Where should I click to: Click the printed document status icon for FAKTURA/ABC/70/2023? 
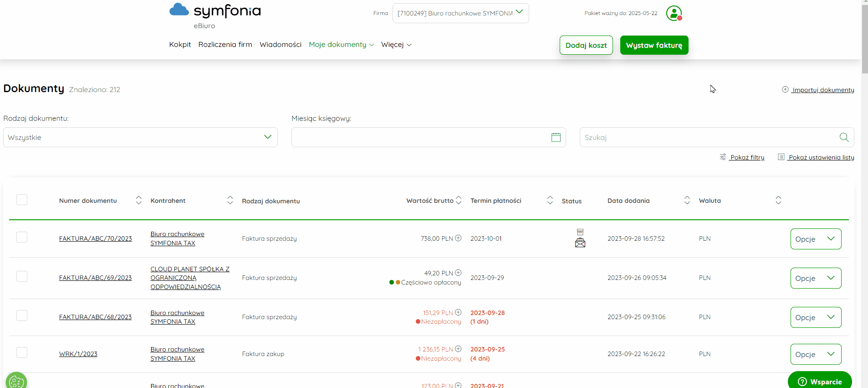(580, 232)
